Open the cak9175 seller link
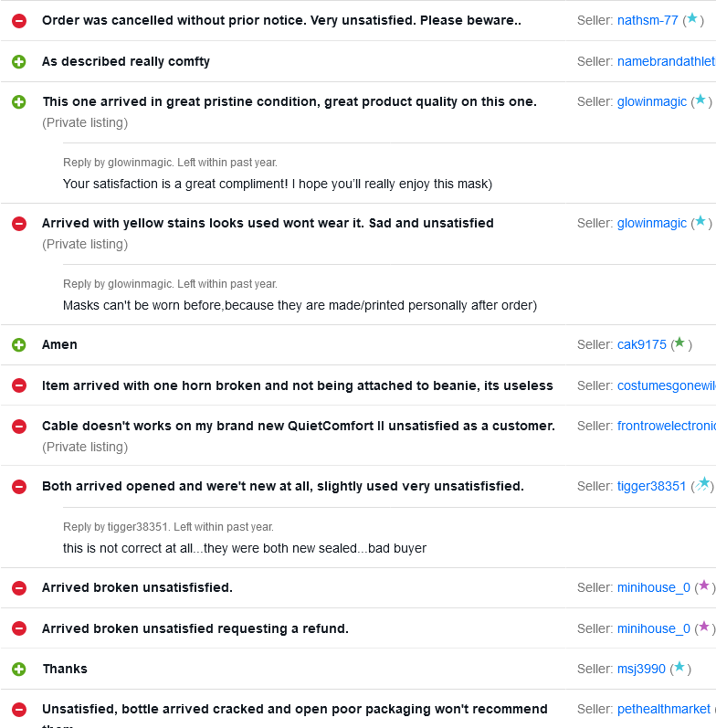The height and width of the screenshot is (728, 716). pyautogui.click(x=642, y=344)
